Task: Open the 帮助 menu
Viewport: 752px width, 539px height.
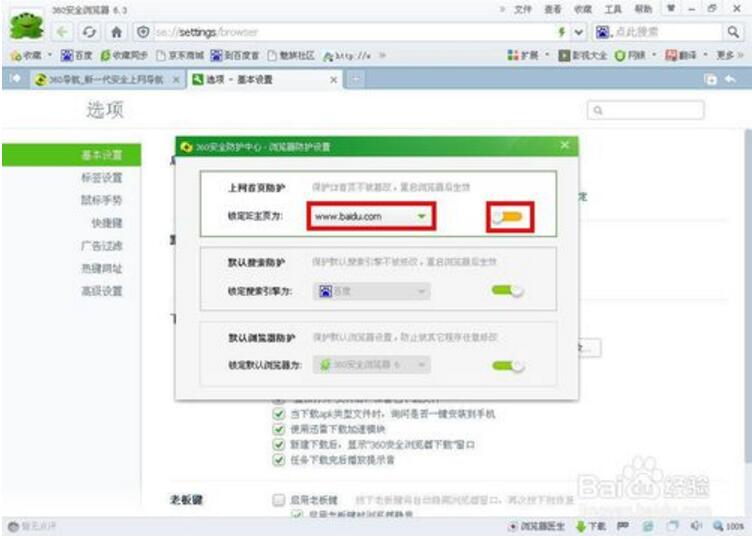Action: point(643,9)
